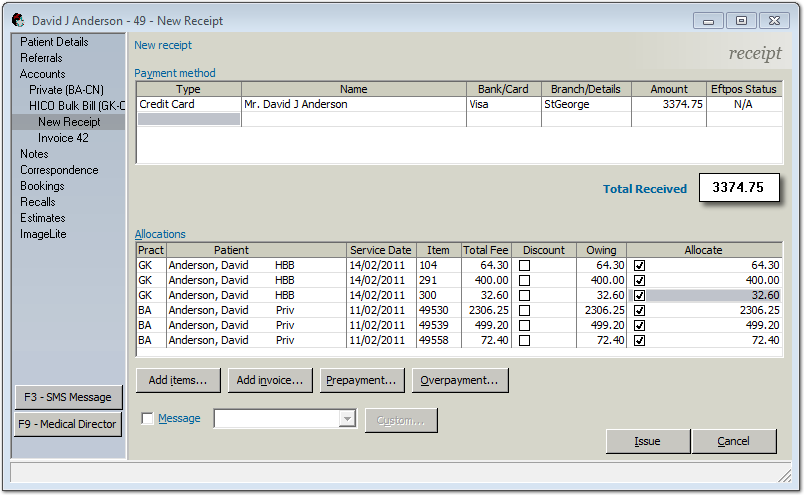
Task: Uncheck Allocate box for item 104
Action: click(640, 266)
